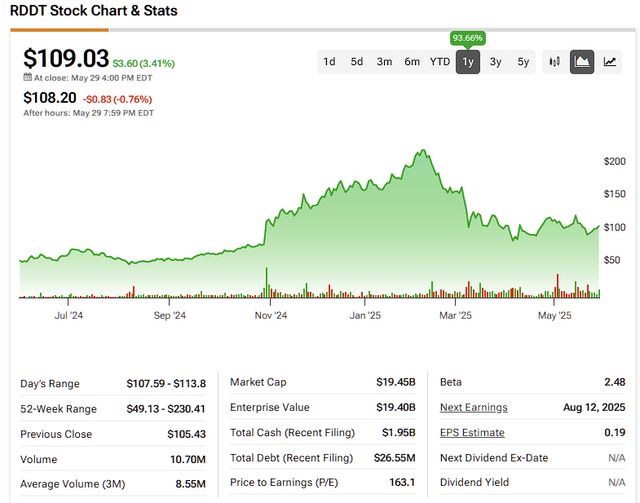Click the Average Volume value 8.55M
Image resolution: width=640 pixels, height=503 pixels.
pyautogui.click(x=191, y=484)
